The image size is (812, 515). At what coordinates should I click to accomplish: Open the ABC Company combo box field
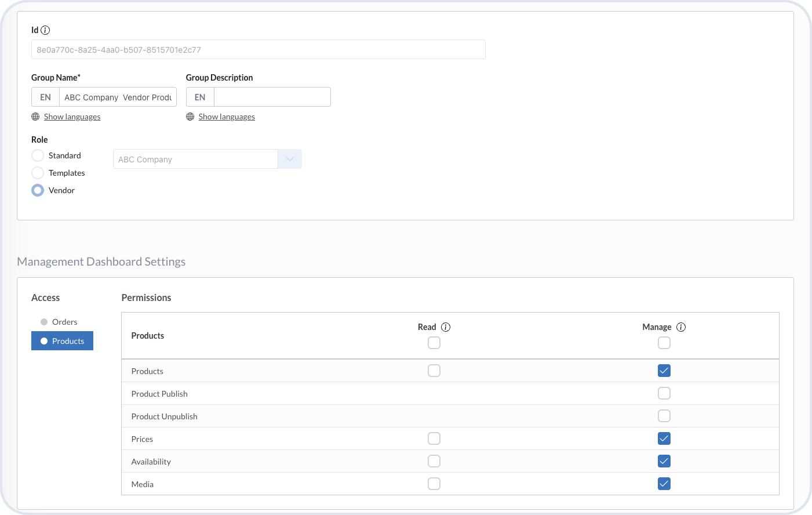pyautogui.click(x=195, y=159)
